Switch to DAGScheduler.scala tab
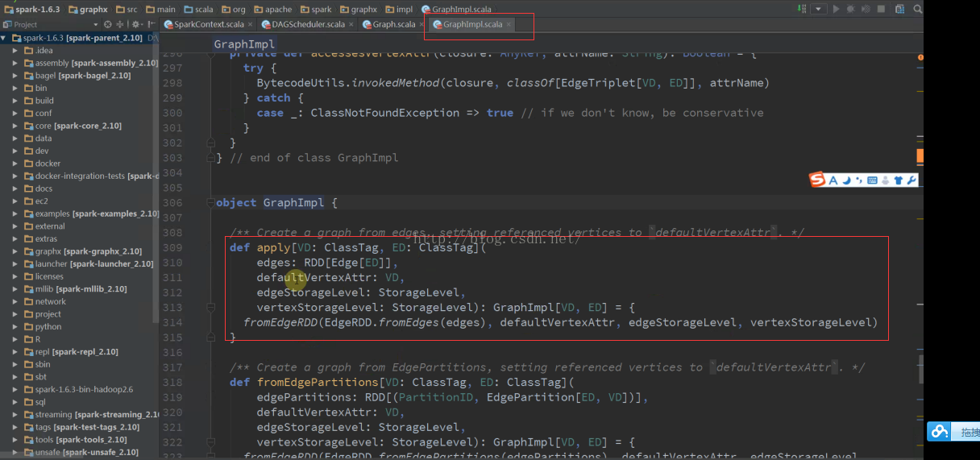This screenshot has width=980, height=460. 308,24
